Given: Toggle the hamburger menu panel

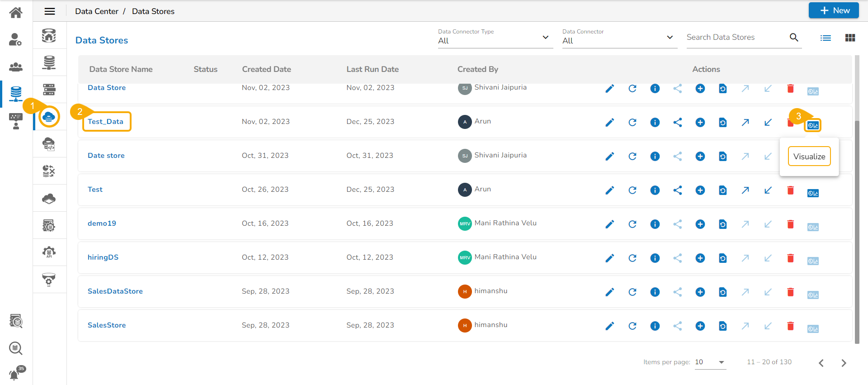Looking at the screenshot, I should (50, 11).
